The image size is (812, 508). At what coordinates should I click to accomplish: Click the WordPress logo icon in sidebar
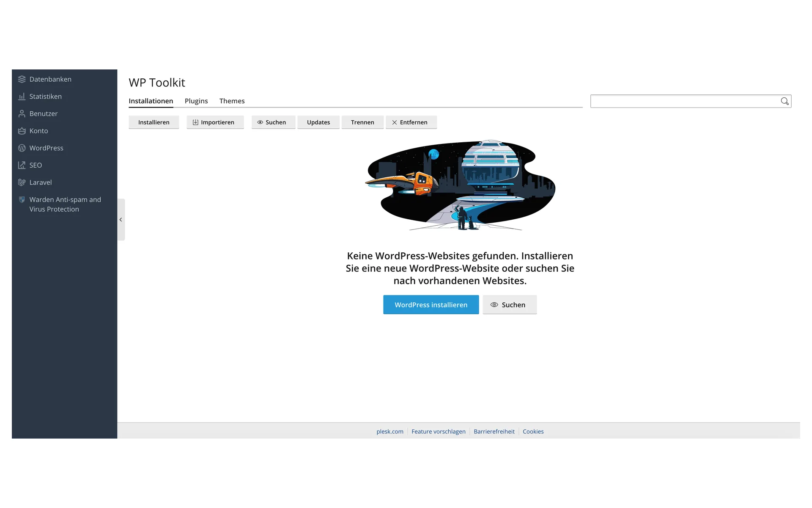click(x=22, y=148)
